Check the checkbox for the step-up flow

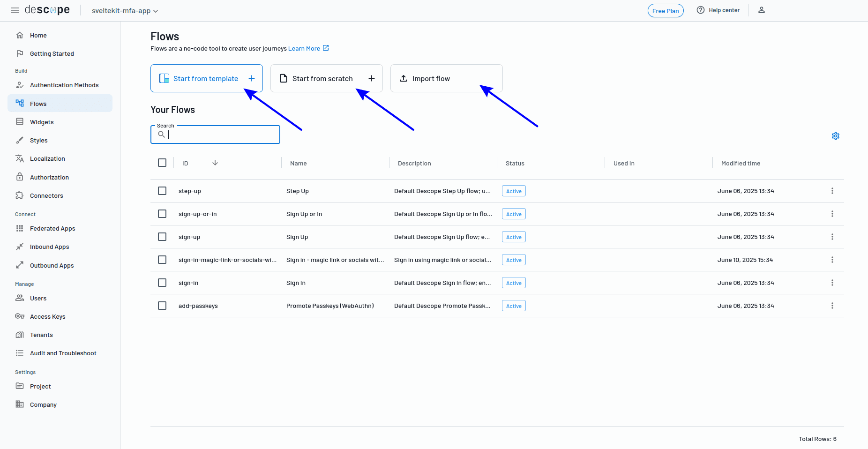(162, 191)
